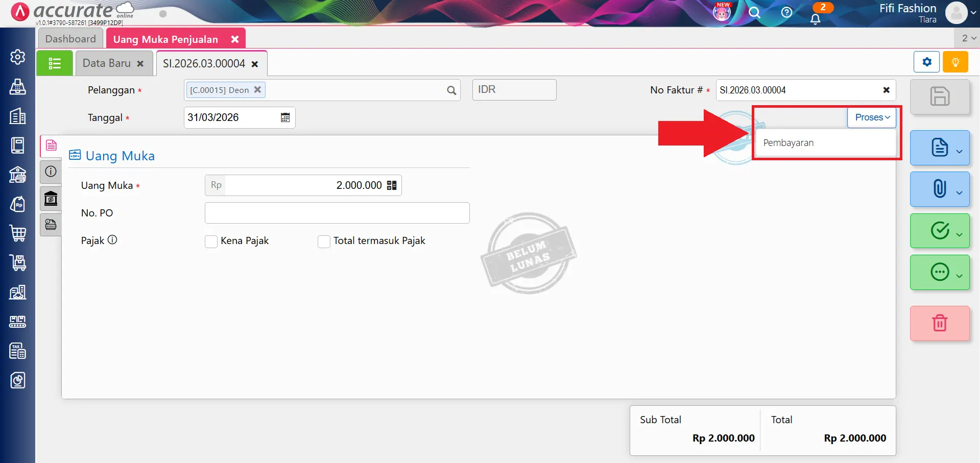
Task: Open the calculator icon in Uang Muka field
Action: coord(392,185)
